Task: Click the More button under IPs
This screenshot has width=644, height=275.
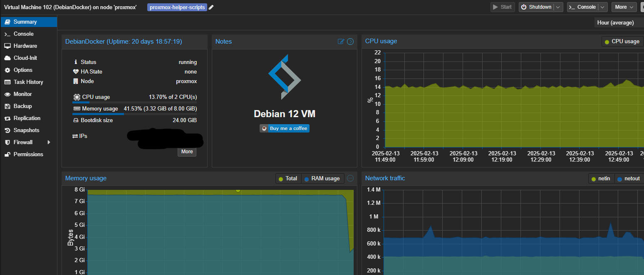Action: [187, 152]
